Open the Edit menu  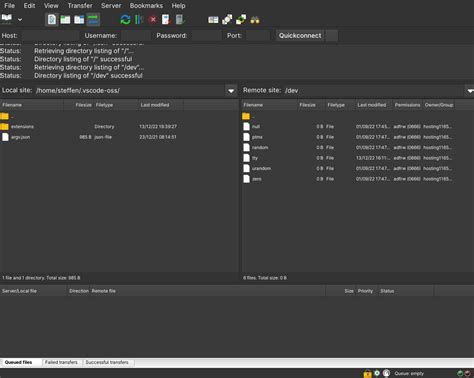29,6
